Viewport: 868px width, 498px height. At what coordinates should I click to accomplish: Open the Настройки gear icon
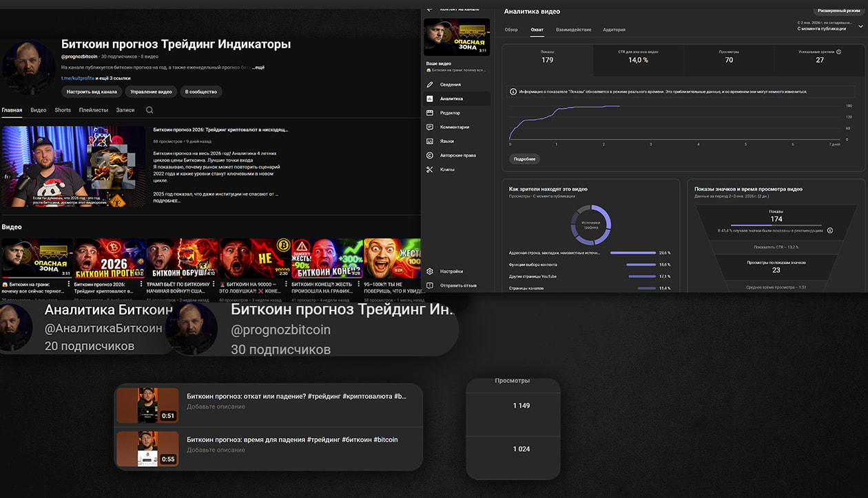[x=430, y=271]
